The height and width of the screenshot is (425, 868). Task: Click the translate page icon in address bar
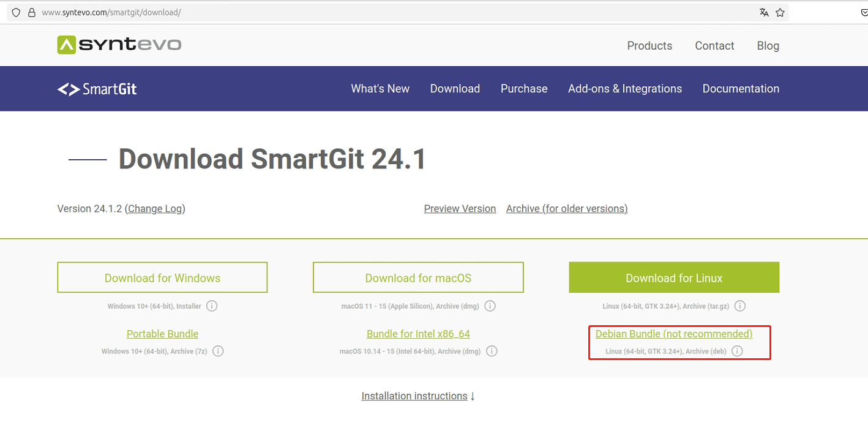click(764, 12)
